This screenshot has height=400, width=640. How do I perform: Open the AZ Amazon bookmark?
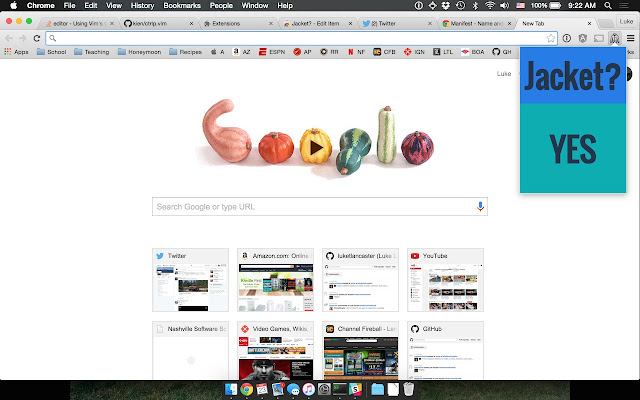(x=241, y=52)
